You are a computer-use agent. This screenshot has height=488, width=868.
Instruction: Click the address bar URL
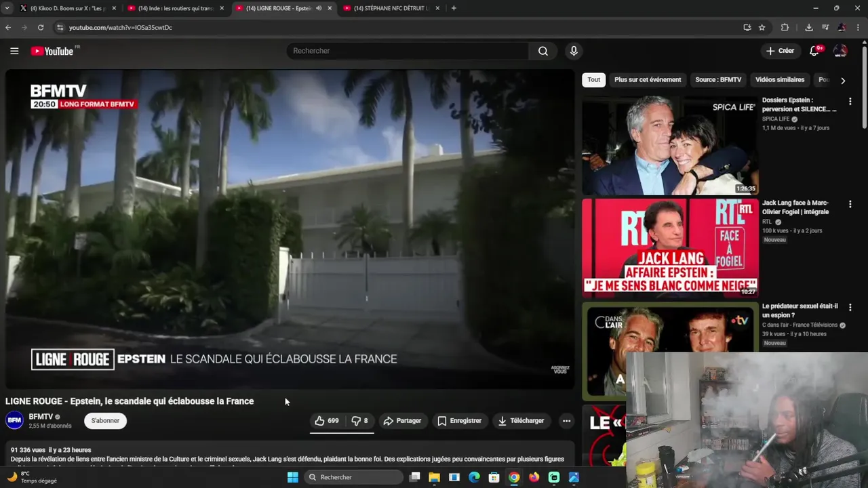121,28
